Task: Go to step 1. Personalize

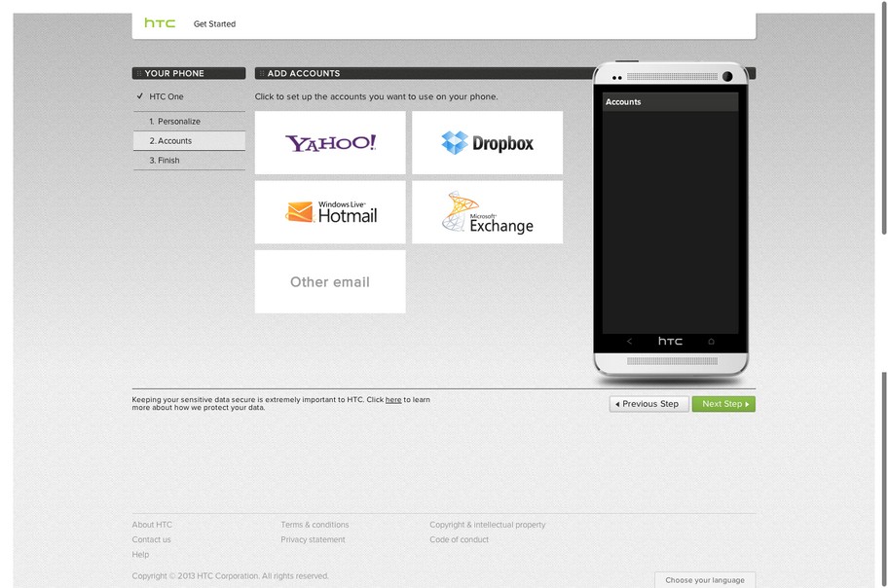Action: [189, 122]
